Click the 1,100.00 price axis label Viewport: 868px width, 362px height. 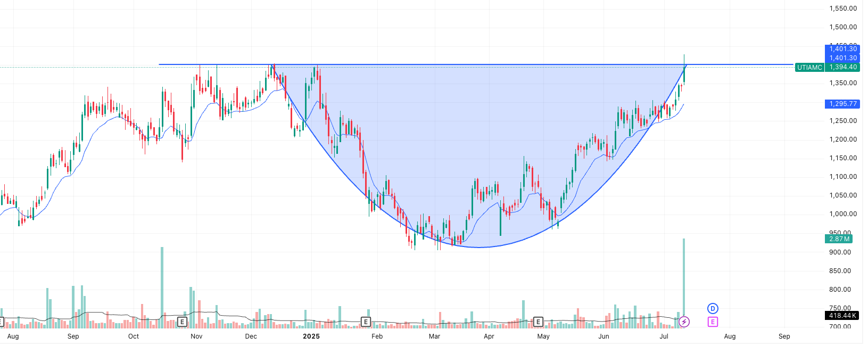pyautogui.click(x=843, y=177)
